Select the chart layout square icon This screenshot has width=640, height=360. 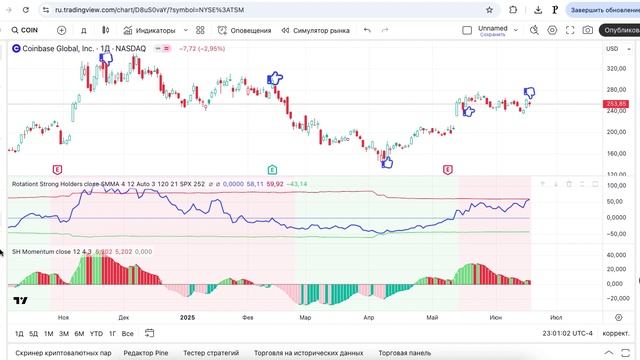pos(467,30)
